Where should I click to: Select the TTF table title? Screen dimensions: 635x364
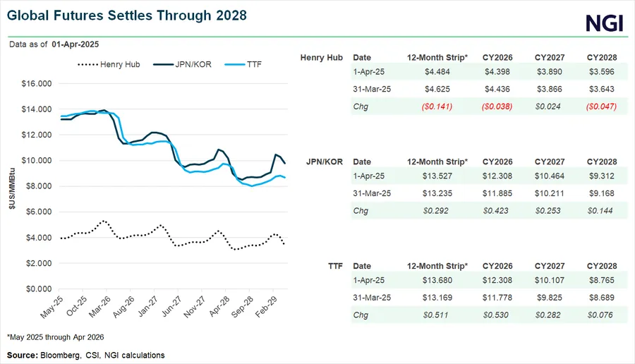(334, 266)
